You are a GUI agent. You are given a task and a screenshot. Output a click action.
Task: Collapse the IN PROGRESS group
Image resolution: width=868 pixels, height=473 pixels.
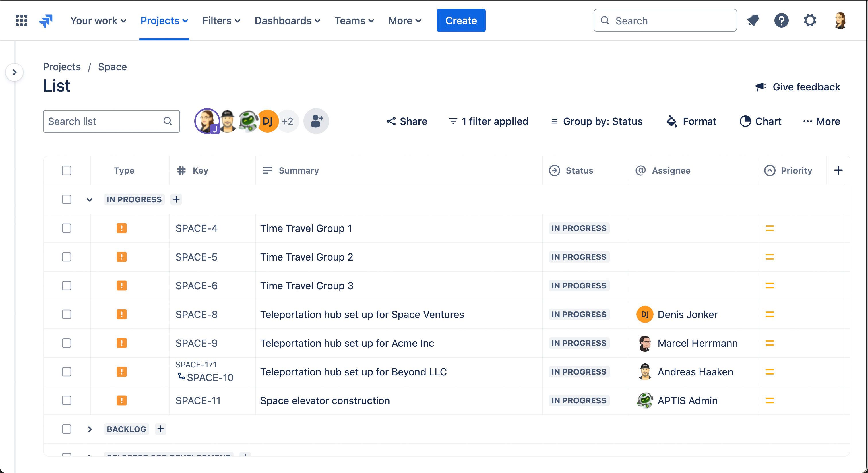89,200
